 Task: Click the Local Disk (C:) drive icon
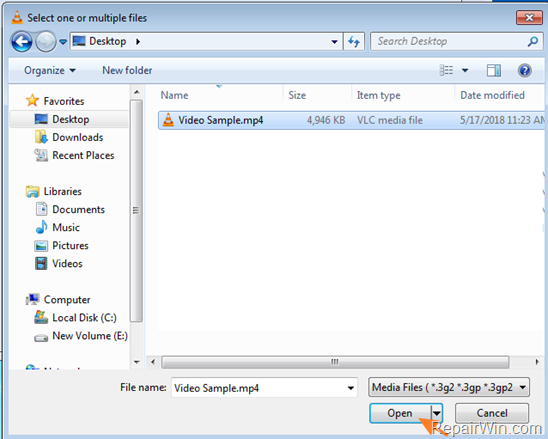(41, 317)
